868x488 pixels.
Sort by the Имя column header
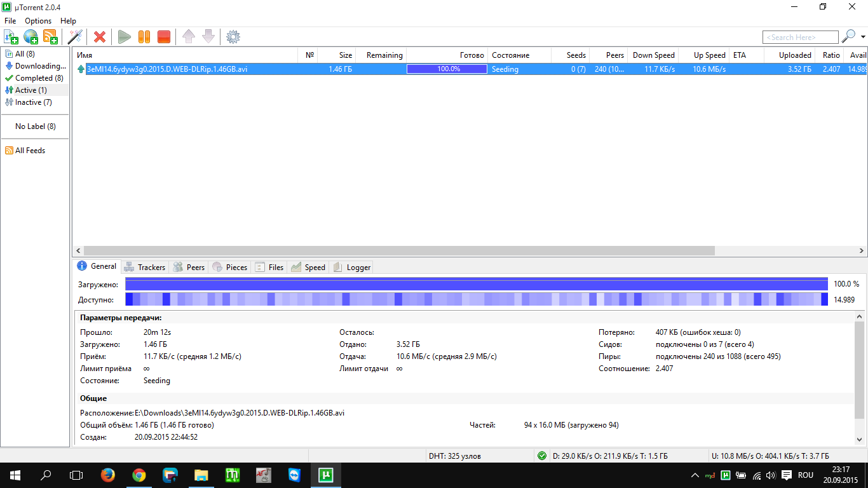(184, 55)
